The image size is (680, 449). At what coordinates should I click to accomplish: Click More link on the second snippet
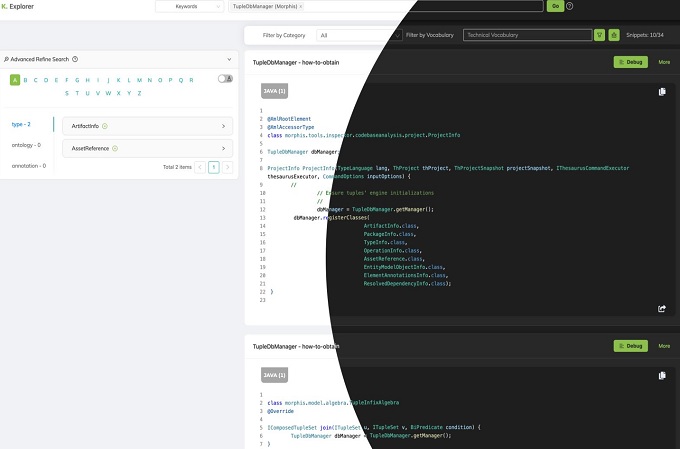(x=664, y=346)
